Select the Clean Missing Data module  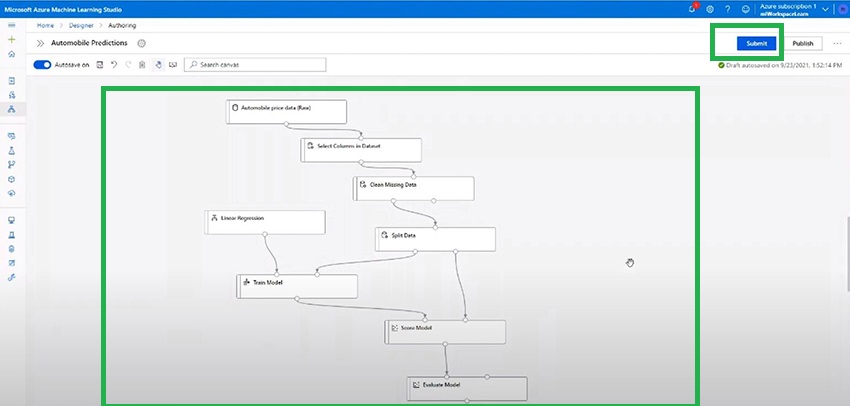414,188
